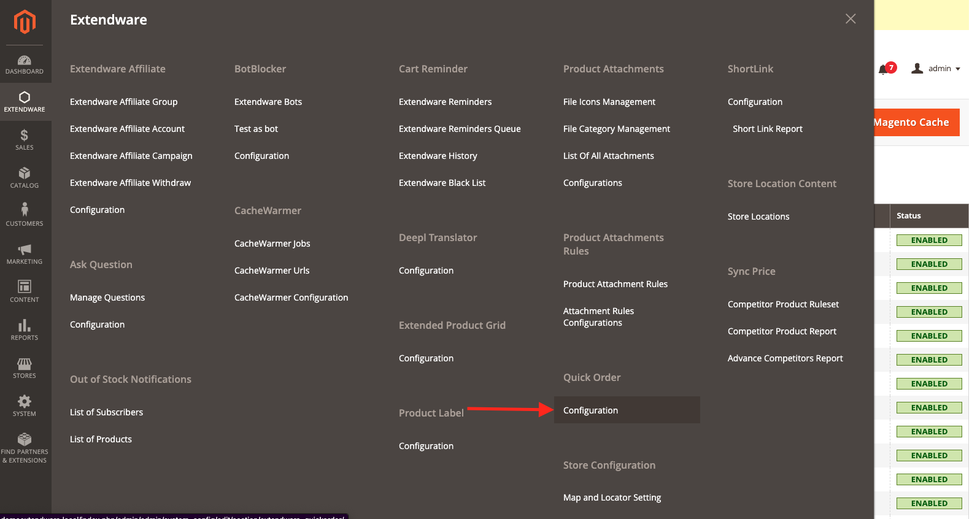Click the notifications bell with 7 badge
The height and width of the screenshot is (519, 980).
click(x=884, y=69)
